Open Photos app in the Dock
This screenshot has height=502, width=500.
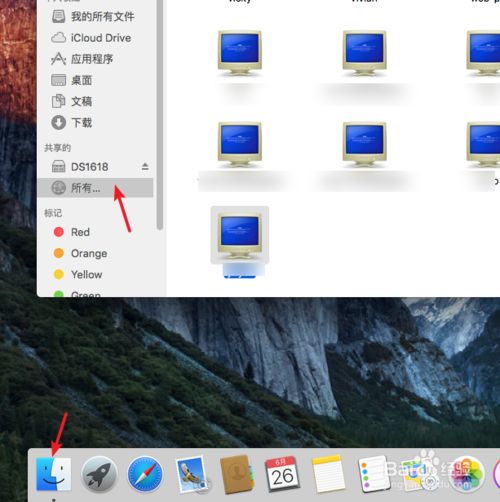[466, 474]
